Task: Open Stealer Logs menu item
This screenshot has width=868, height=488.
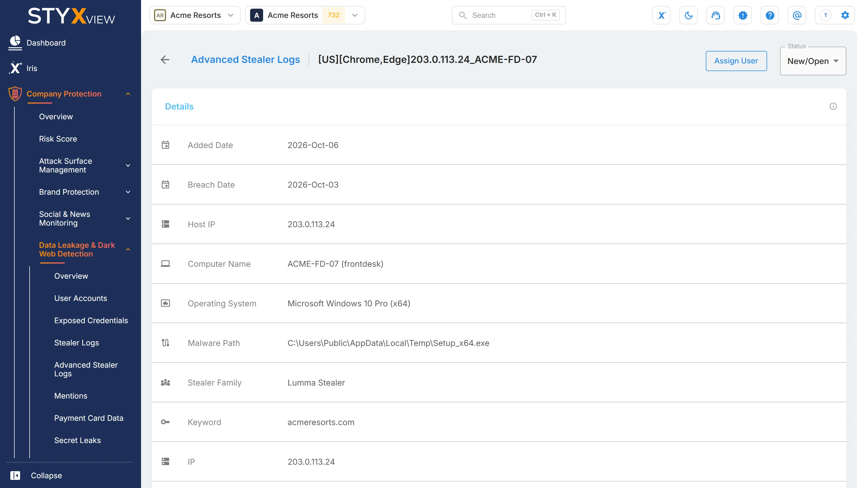Action: [x=76, y=342]
